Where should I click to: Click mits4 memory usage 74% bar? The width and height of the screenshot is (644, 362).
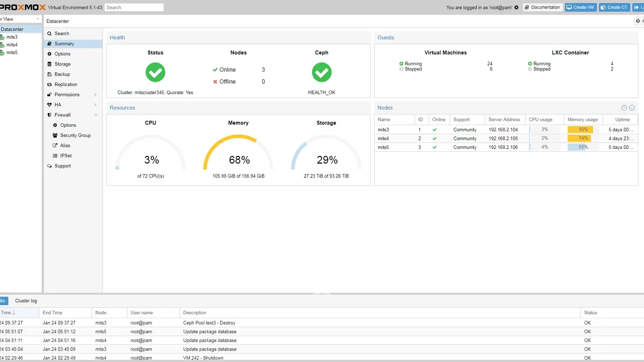point(583,138)
